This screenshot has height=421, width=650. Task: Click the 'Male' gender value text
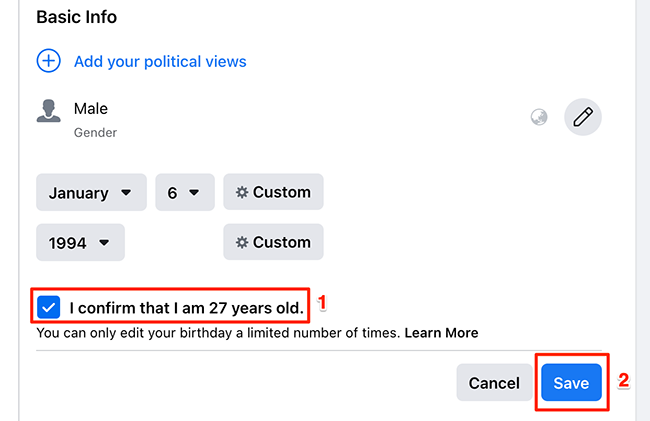click(91, 108)
